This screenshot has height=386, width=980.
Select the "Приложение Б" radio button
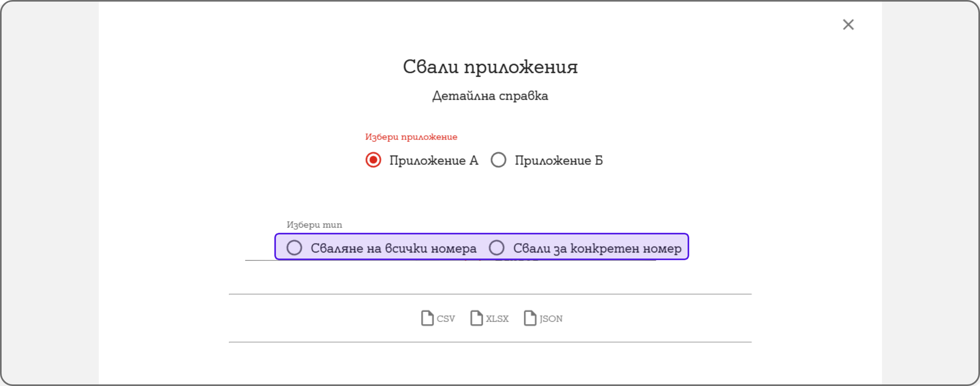(x=498, y=160)
